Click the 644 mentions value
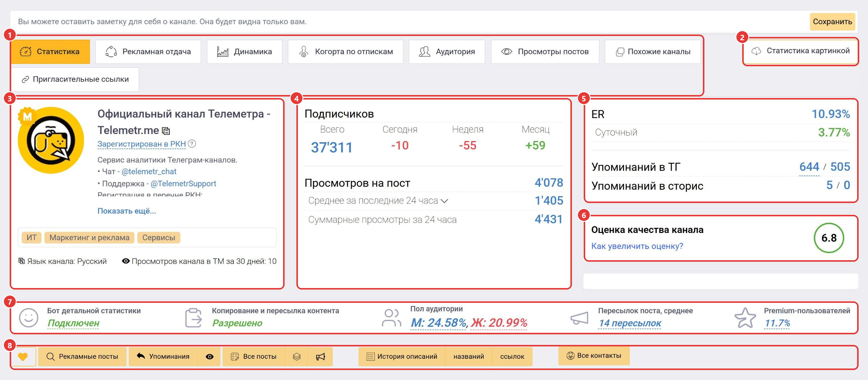This screenshot has width=868, height=380. click(x=809, y=167)
